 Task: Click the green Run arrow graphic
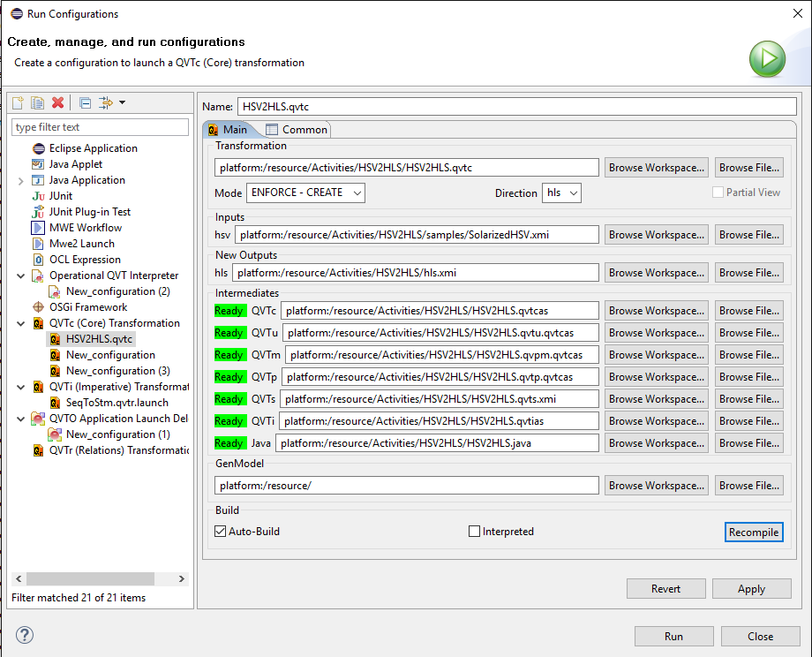point(767,59)
